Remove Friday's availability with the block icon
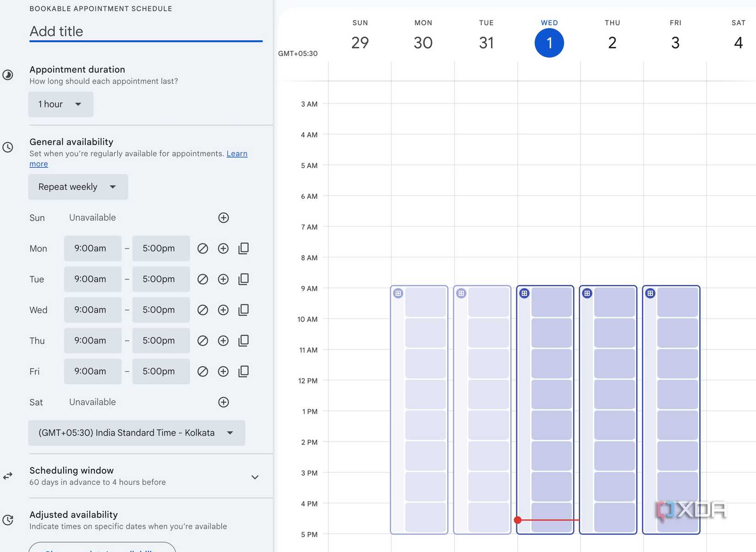 (x=203, y=371)
